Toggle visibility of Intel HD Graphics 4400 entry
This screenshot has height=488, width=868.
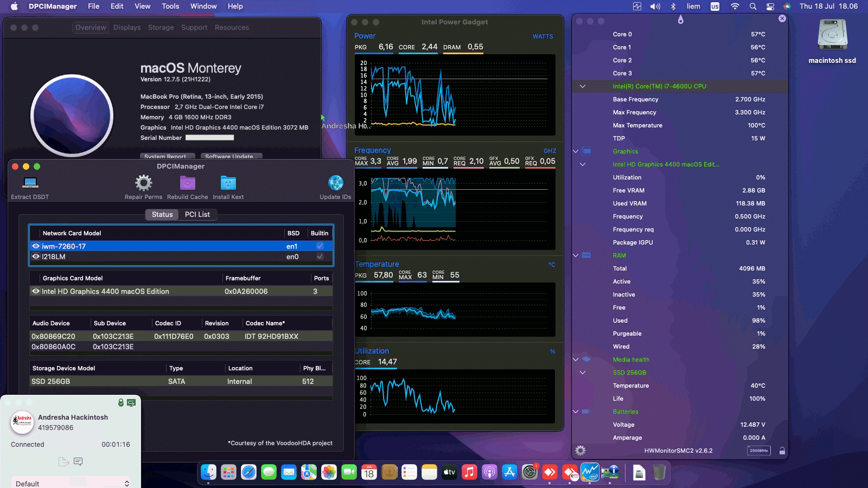point(36,291)
